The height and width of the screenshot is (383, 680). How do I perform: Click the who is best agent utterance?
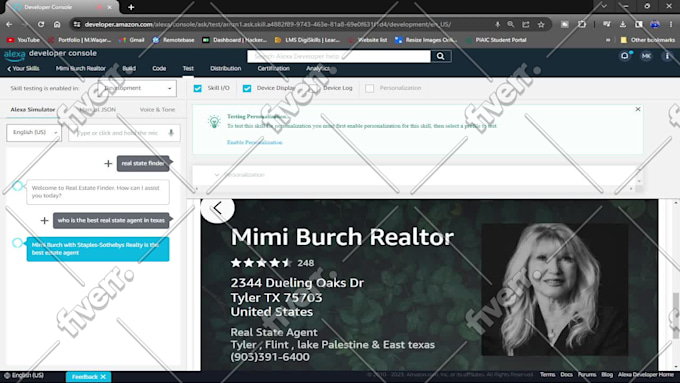point(111,220)
